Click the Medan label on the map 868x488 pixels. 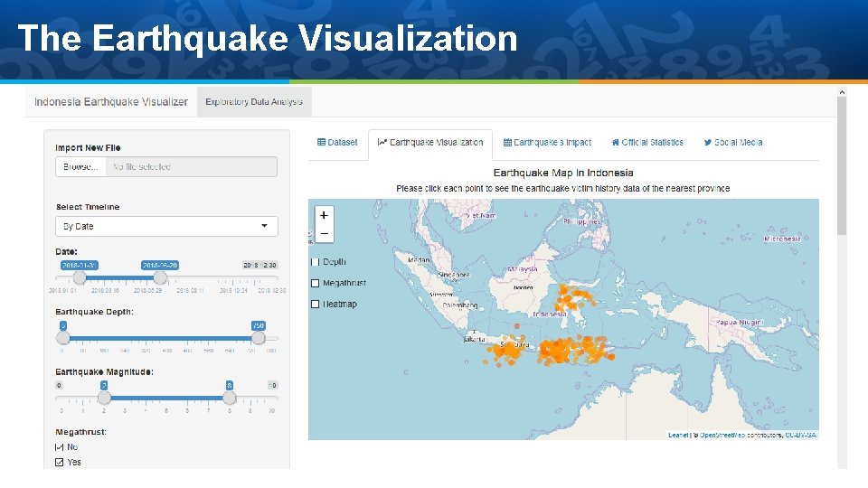419,260
